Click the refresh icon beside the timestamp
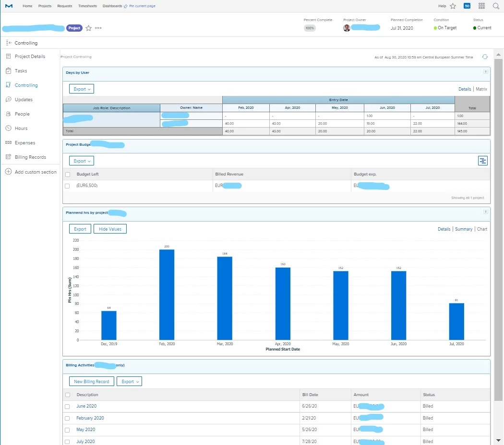The image size is (504, 445). [485, 57]
